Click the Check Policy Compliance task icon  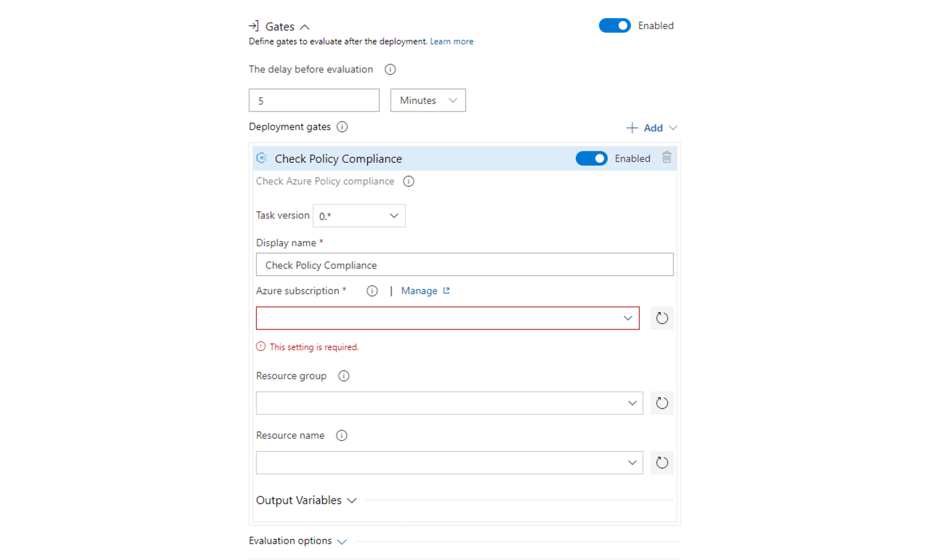pos(262,158)
